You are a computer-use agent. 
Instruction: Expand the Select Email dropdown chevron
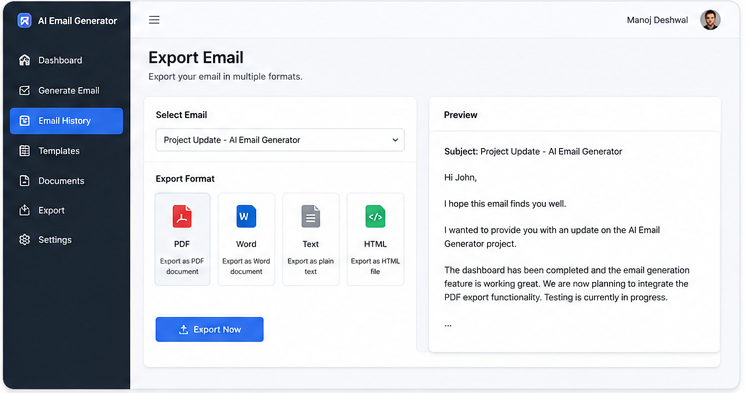click(395, 140)
